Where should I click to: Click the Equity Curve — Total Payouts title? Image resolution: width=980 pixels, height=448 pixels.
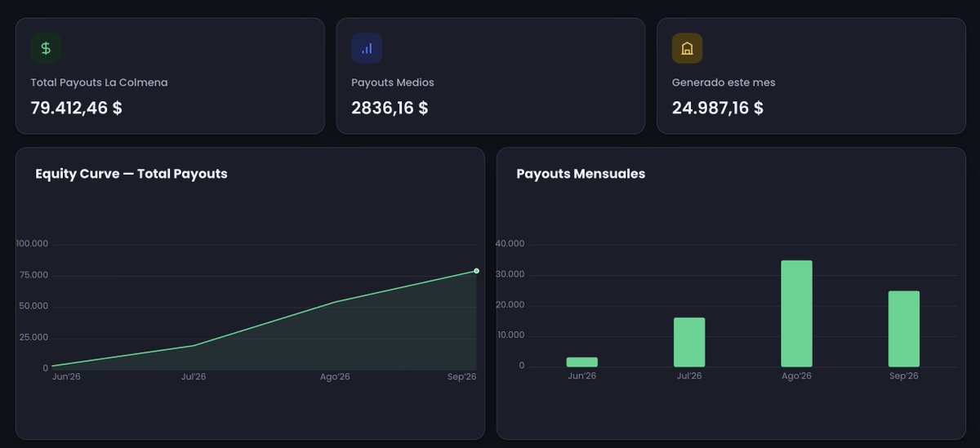pos(131,174)
